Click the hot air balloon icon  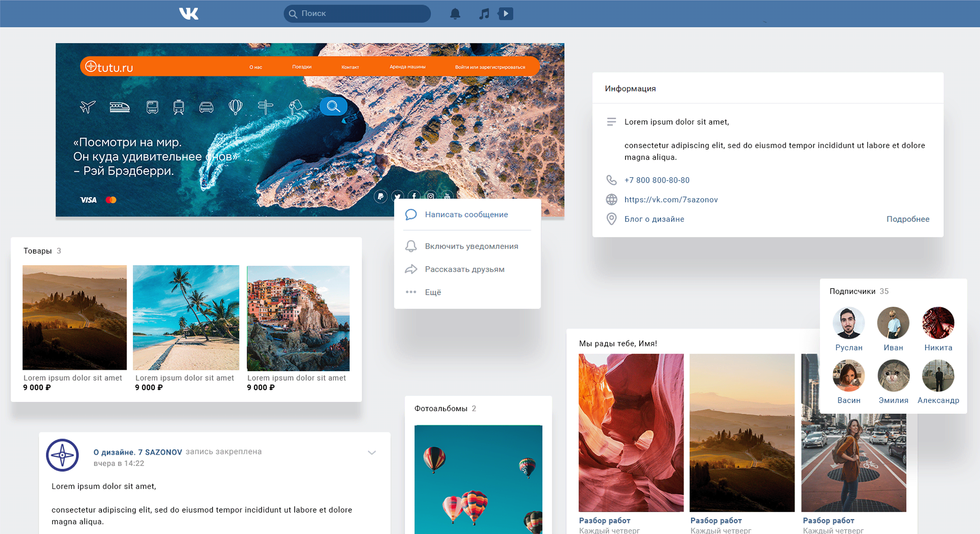click(x=235, y=107)
